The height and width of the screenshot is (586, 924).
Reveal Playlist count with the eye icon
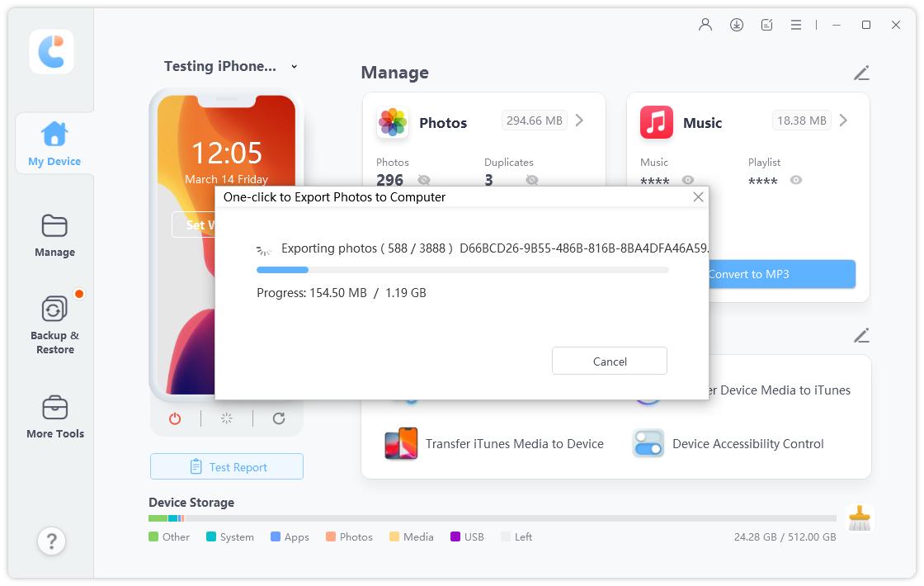[x=795, y=180]
